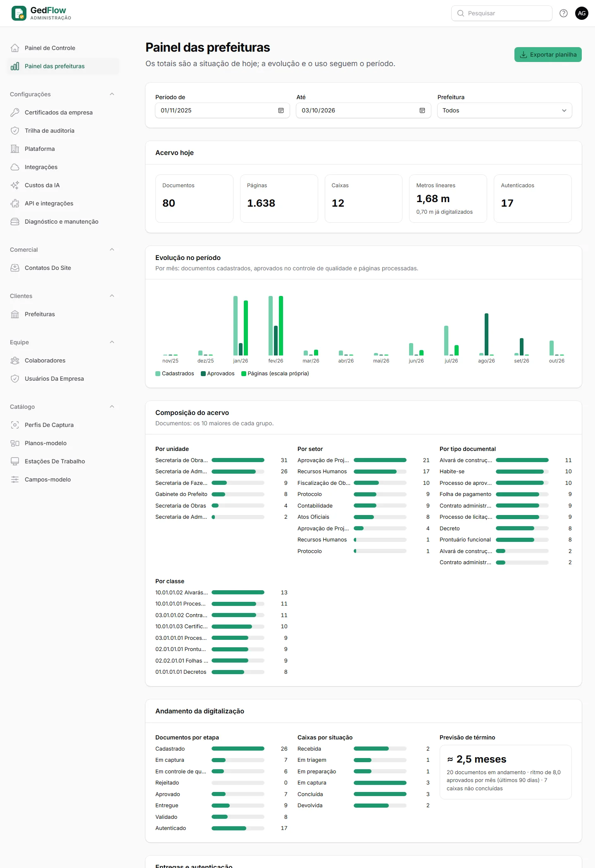Click the Prefeituras bank building icon
Image resolution: width=595 pixels, height=868 pixels.
15,314
